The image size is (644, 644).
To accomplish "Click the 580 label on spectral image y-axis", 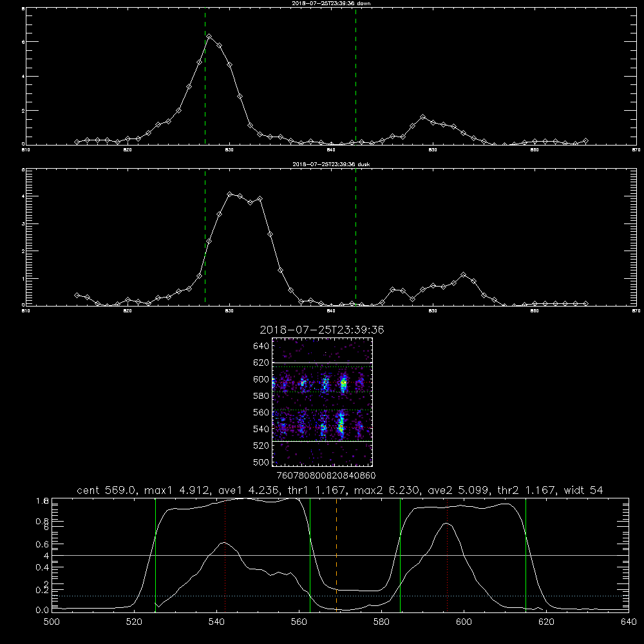I will click(261, 396).
